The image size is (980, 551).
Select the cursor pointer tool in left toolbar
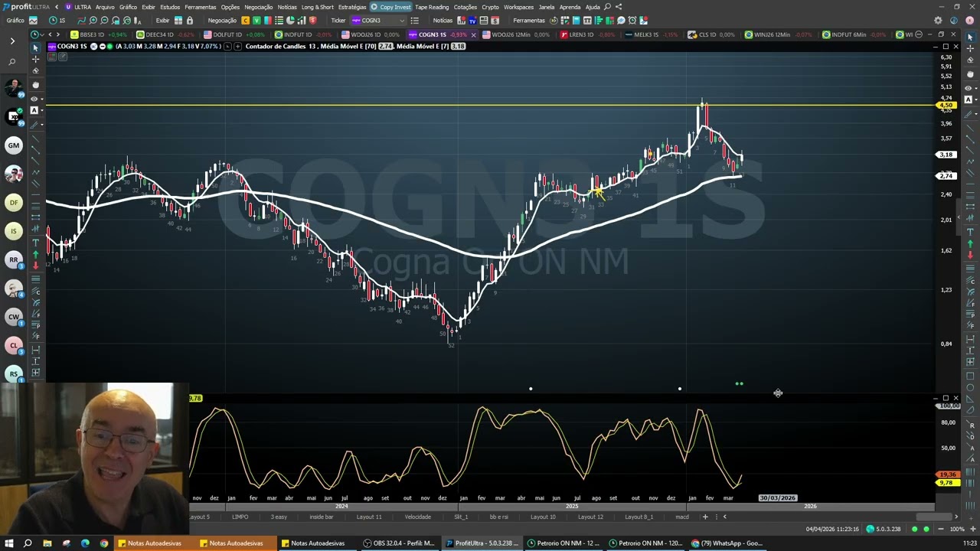click(35, 47)
